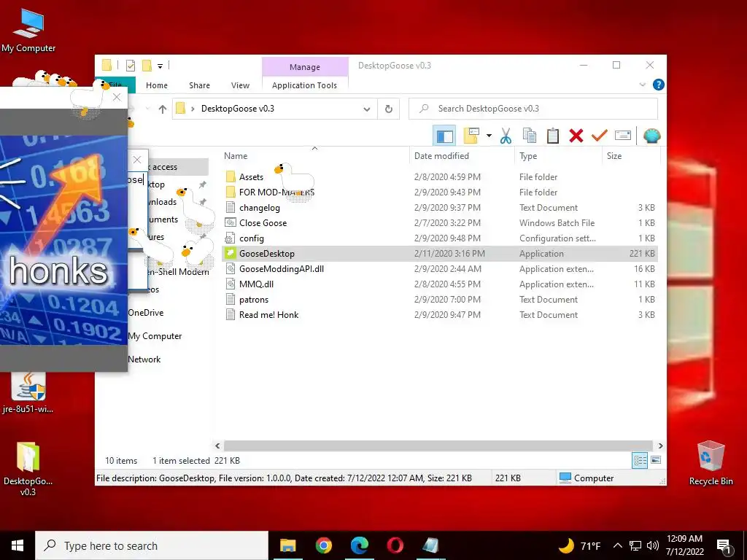This screenshot has width=747, height=560.
Task: Click the New folder toolbar icon
Action: click(x=471, y=136)
